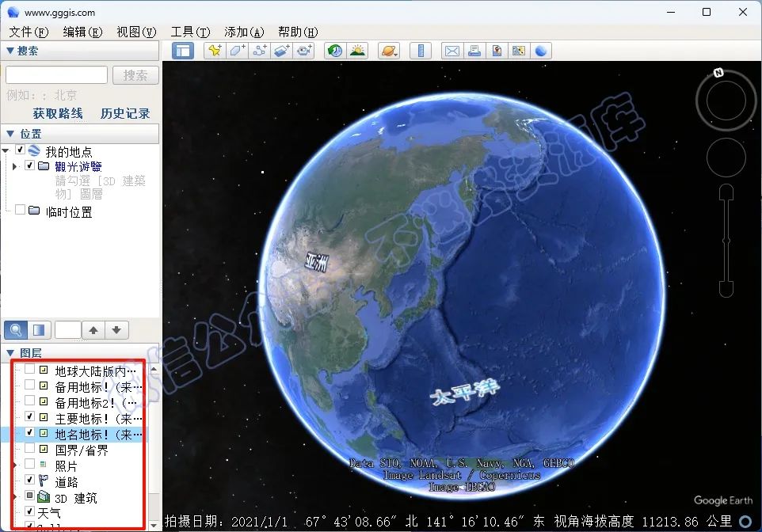Move item up with the up arrow button
This screenshot has height=532, width=762.
(x=93, y=330)
